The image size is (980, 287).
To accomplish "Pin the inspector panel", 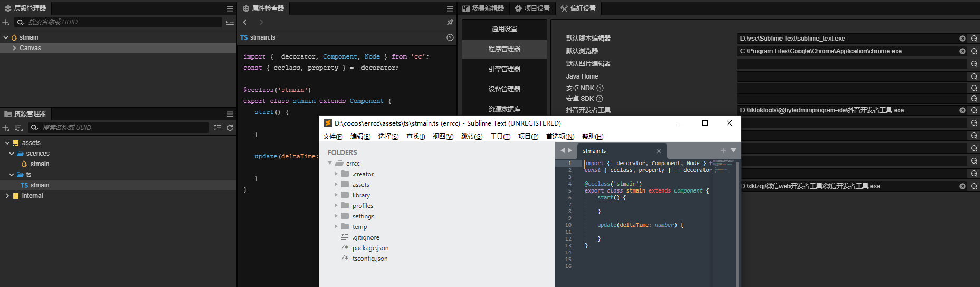I will (450, 22).
